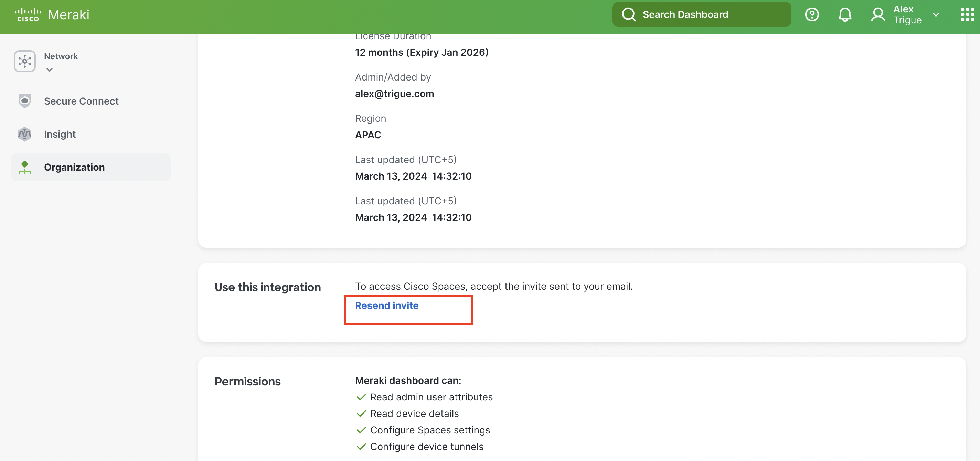Click the APAC region value

coord(368,135)
